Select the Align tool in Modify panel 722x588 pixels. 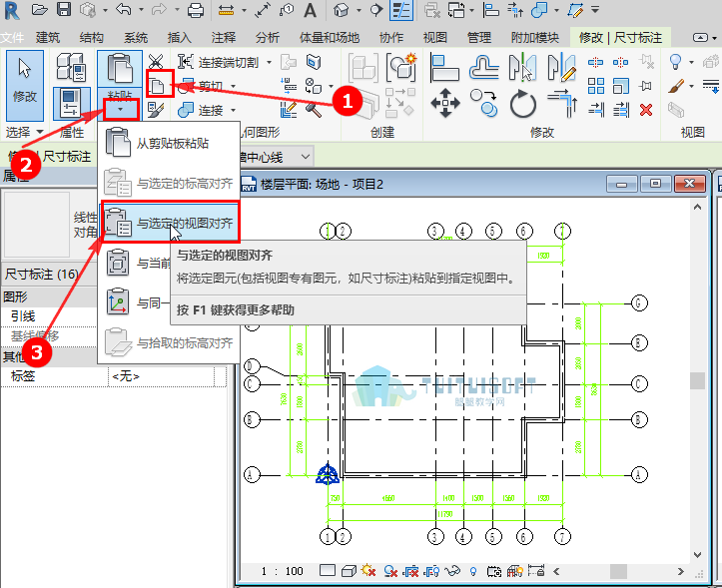point(444,67)
